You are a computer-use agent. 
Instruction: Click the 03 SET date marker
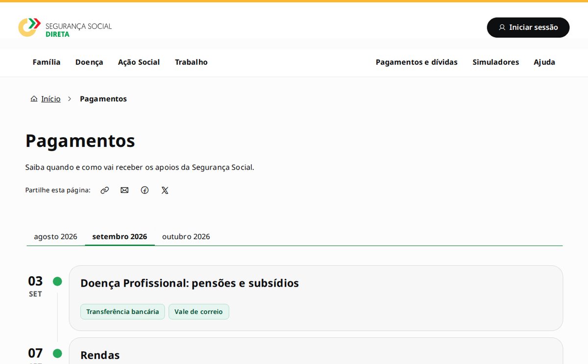click(x=35, y=286)
